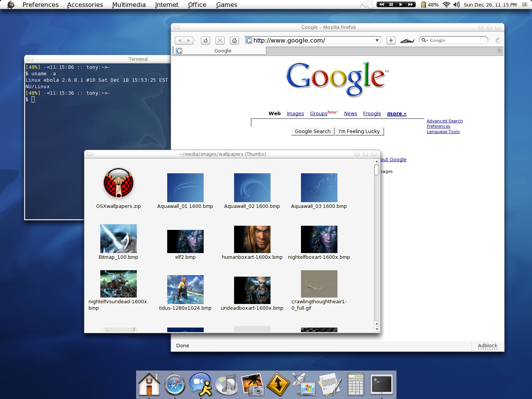
Task: Open the Advanced Search link
Action: 445,121
